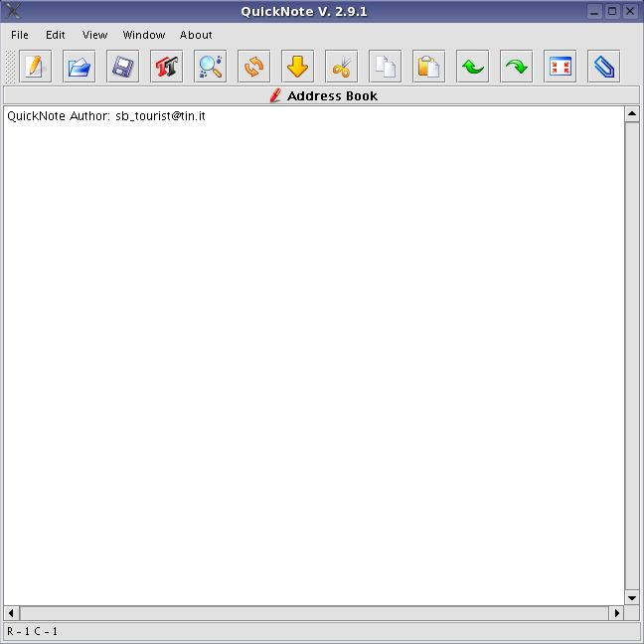Click the vertical scrollbar up arrow

[632, 113]
